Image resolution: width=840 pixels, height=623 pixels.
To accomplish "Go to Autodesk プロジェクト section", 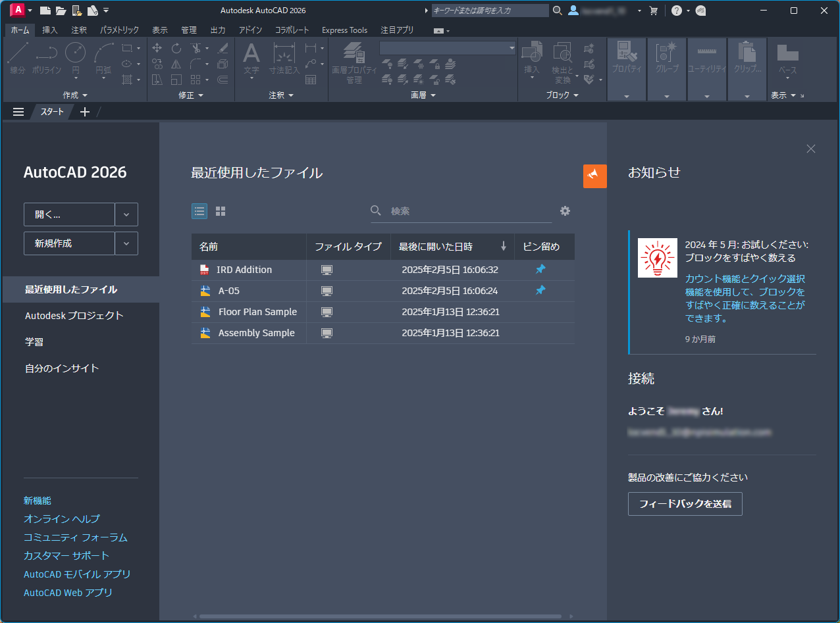I will [x=74, y=316].
